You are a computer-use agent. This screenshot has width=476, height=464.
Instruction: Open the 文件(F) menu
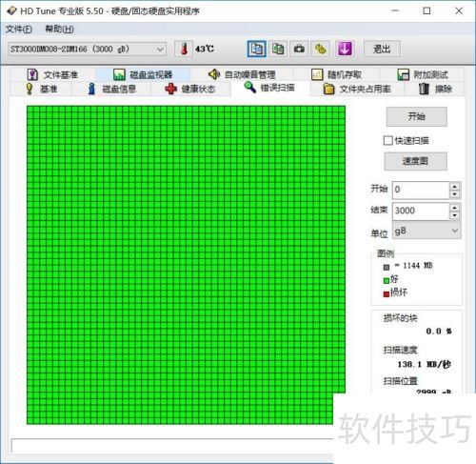click(19, 30)
